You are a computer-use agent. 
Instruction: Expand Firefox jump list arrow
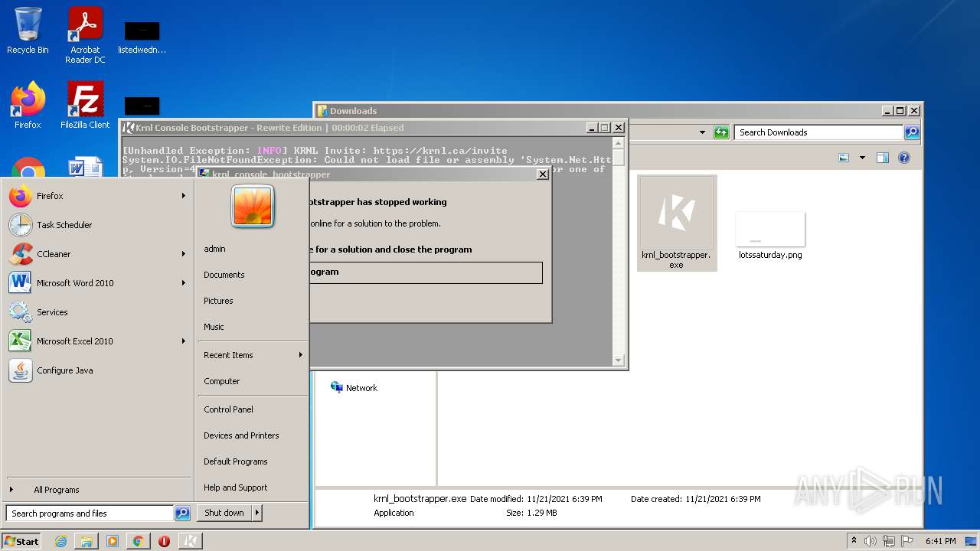184,196
